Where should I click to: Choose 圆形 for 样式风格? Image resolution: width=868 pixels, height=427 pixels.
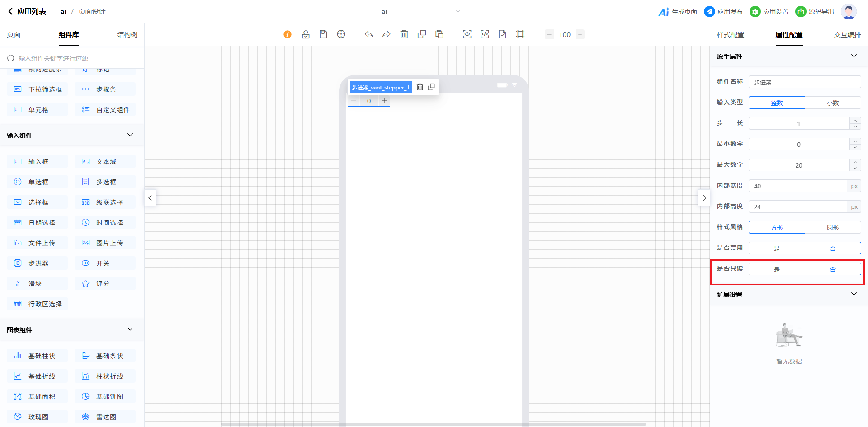point(832,228)
